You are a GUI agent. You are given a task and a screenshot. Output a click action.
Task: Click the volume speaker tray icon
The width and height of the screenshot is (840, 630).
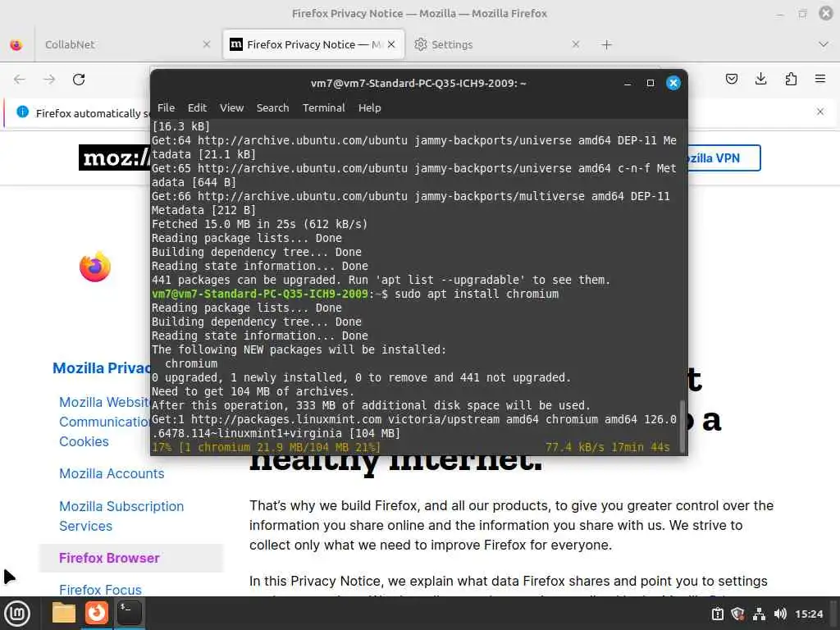(x=780, y=614)
